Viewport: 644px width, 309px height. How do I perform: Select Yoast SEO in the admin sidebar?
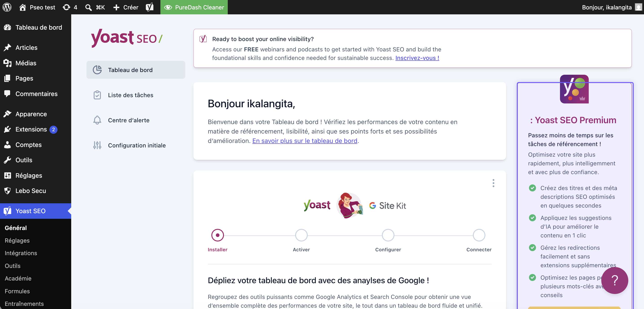point(35,211)
